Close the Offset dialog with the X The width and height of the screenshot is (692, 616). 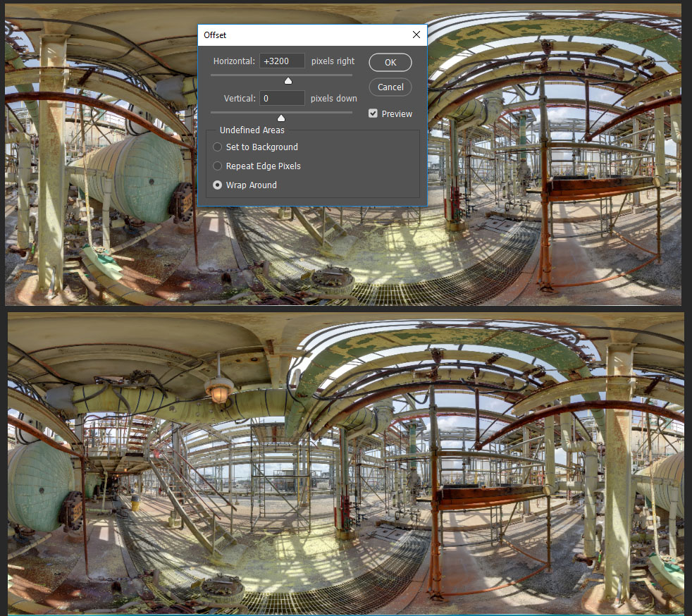416,35
